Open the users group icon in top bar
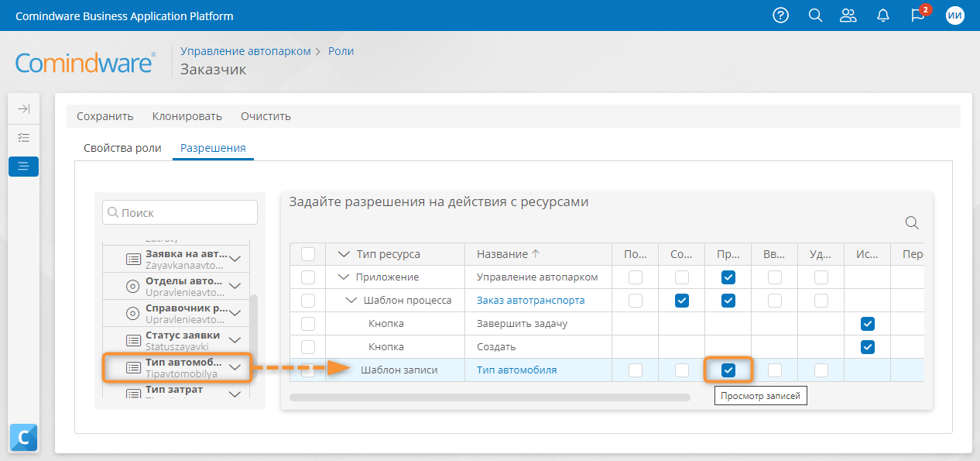The height and width of the screenshot is (461, 980). 849,15
